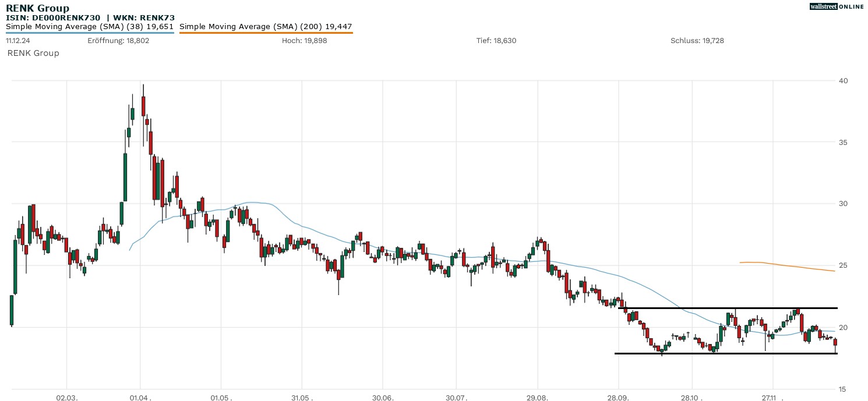Viewport: 868px width, 401px height.
Task: Click the lower black support line
Action: click(728, 353)
